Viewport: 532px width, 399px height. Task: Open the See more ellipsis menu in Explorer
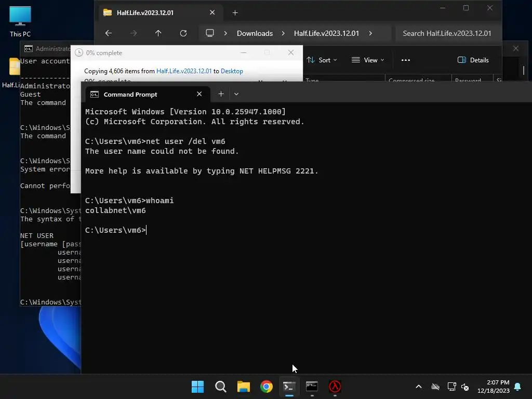(406, 60)
